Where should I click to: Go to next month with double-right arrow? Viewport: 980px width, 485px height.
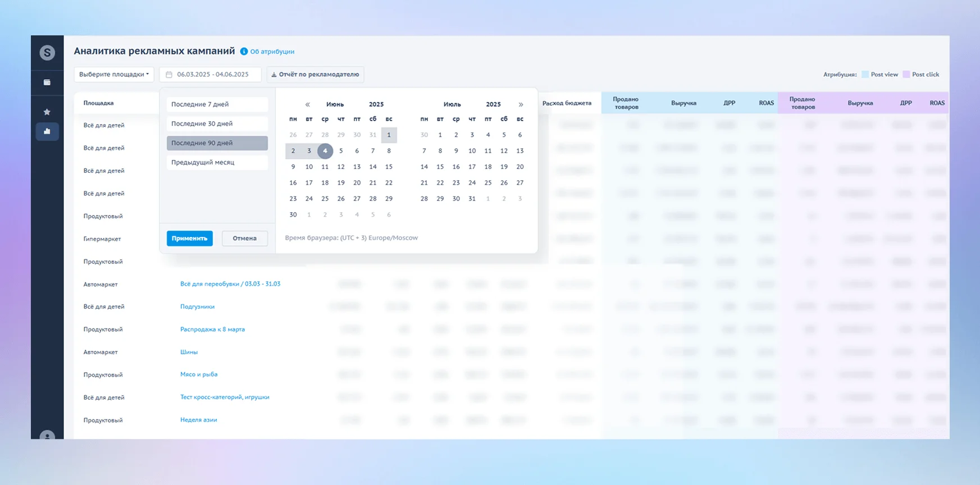point(521,104)
